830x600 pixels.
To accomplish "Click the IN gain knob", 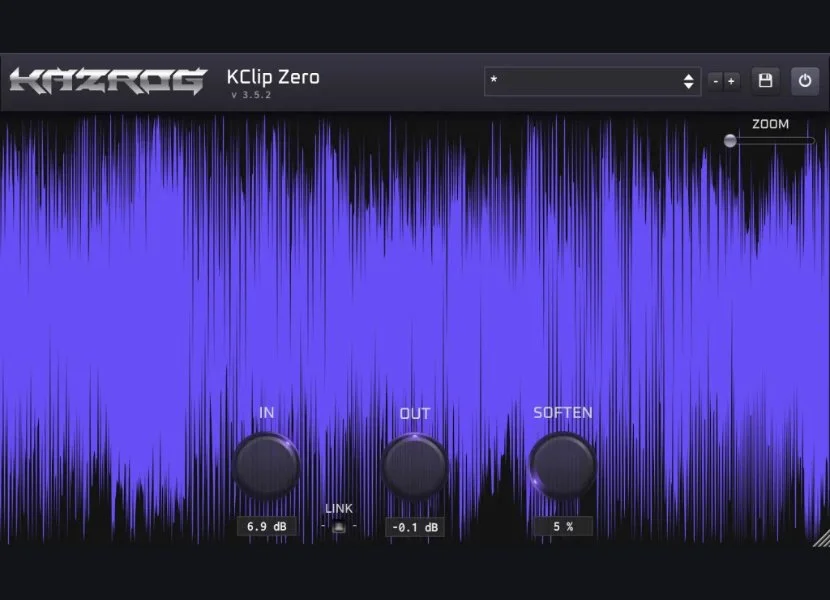I will (x=266, y=466).
